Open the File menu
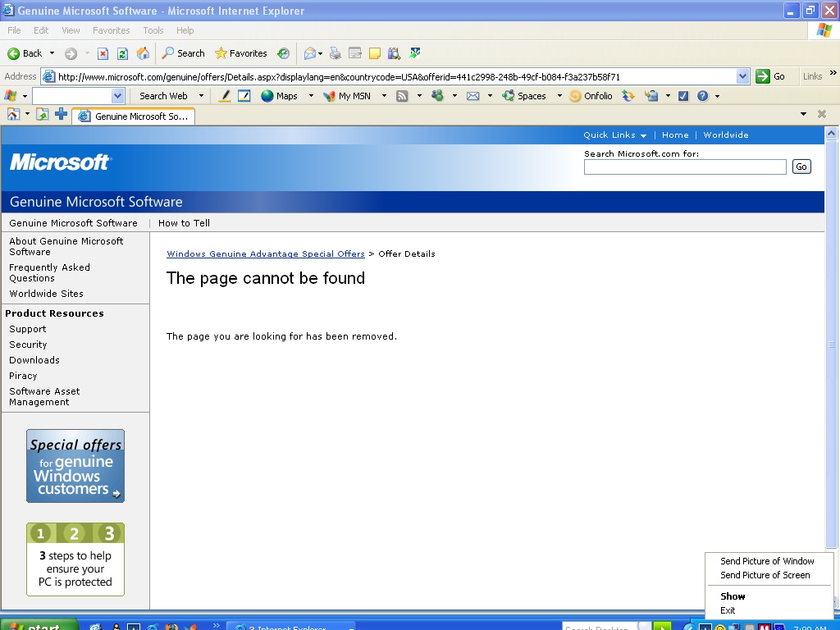 (x=15, y=30)
